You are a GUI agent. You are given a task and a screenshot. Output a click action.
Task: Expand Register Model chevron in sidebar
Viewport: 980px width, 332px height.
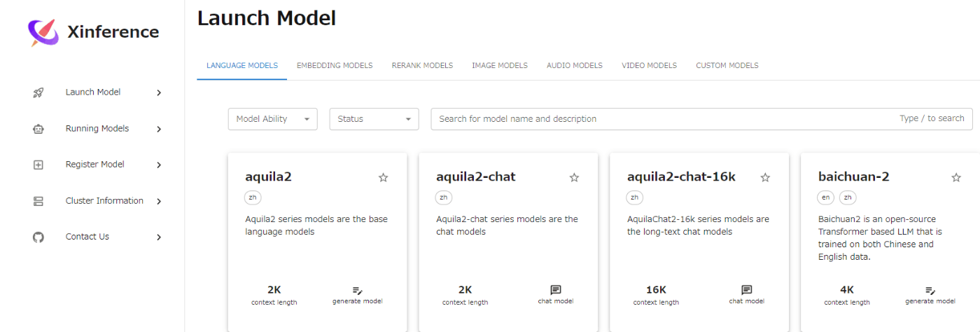[159, 165]
